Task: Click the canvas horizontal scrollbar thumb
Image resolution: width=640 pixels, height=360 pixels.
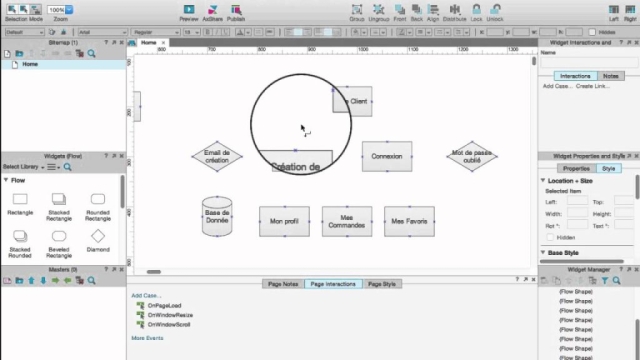Action: [153, 272]
